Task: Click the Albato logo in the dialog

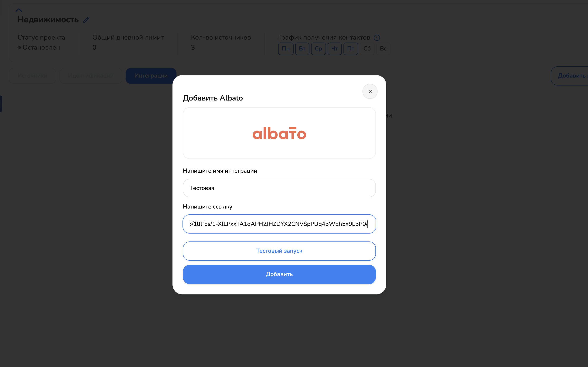Action: tap(279, 133)
